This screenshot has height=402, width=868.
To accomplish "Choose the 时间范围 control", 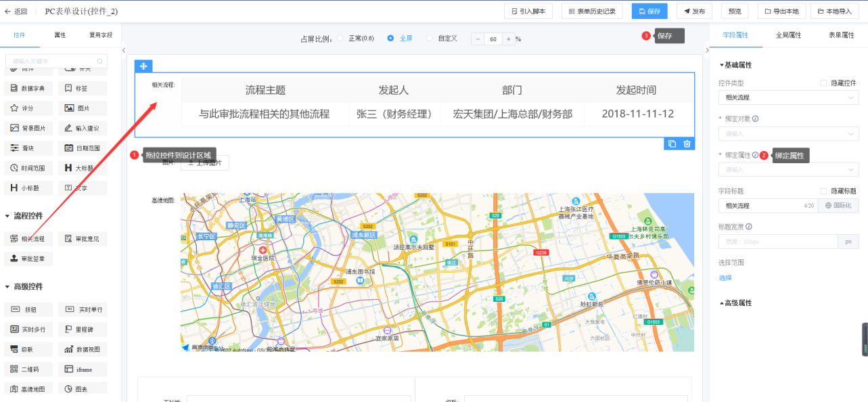I will [28, 168].
